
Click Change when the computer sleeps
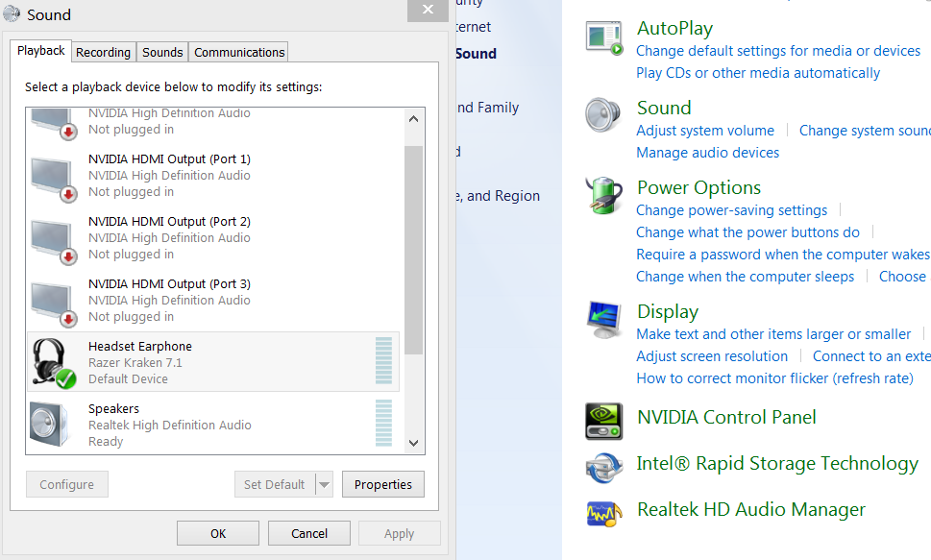tap(746, 277)
